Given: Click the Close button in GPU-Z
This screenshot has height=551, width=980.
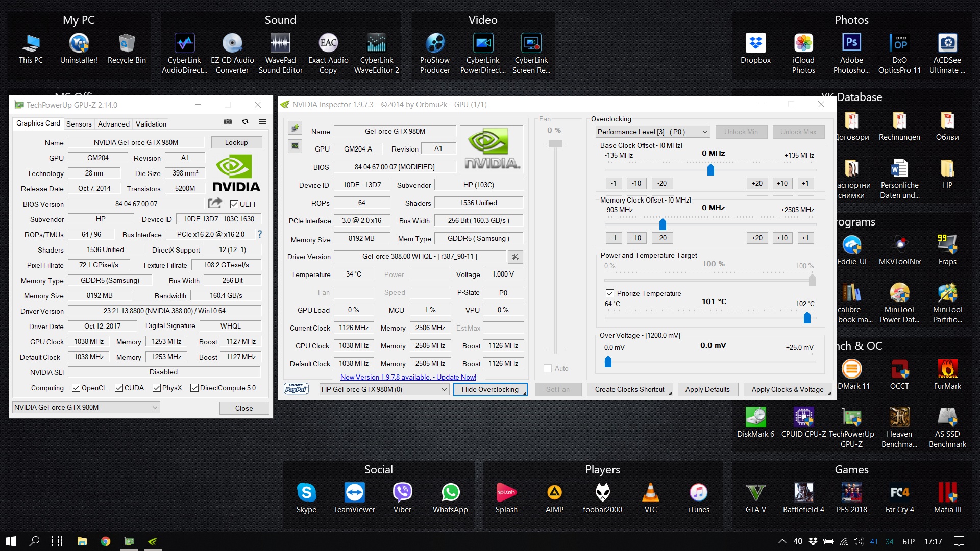Looking at the screenshot, I should click(x=244, y=408).
